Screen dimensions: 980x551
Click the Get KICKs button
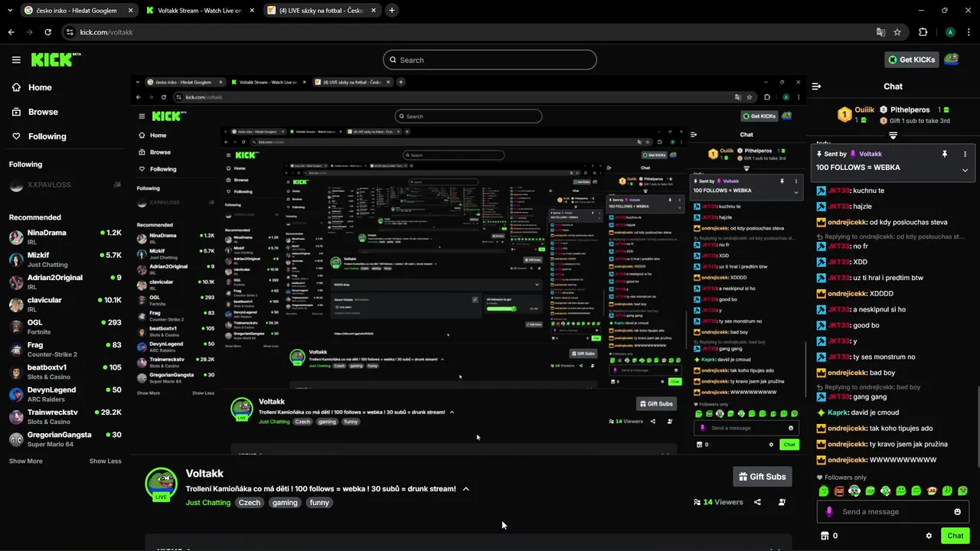[x=911, y=60]
